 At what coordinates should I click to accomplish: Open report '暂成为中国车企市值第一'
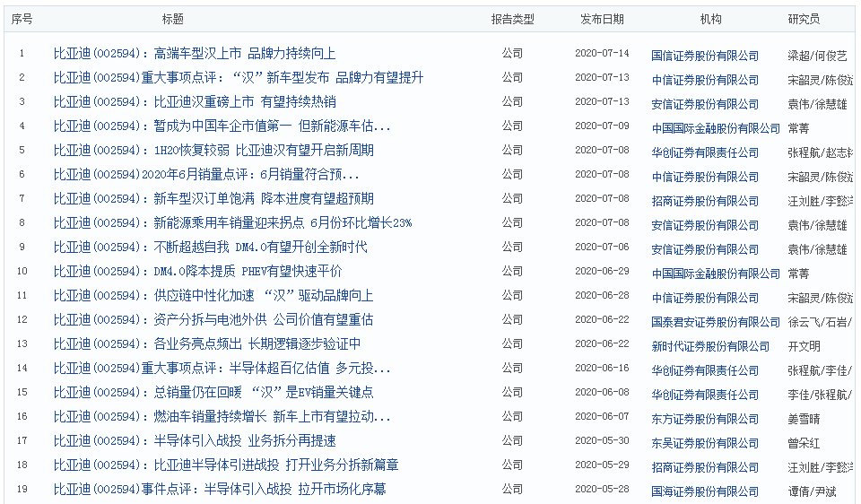tap(222, 126)
